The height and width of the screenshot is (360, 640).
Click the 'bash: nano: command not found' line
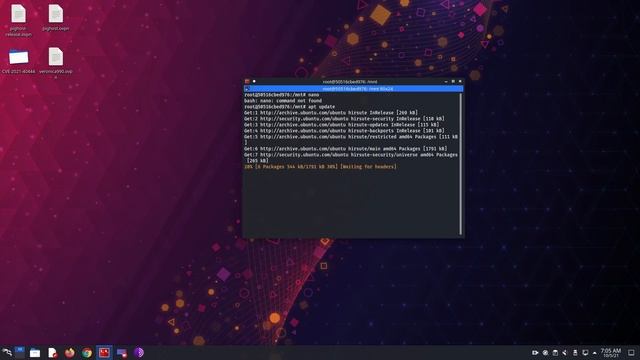point(283,100)
